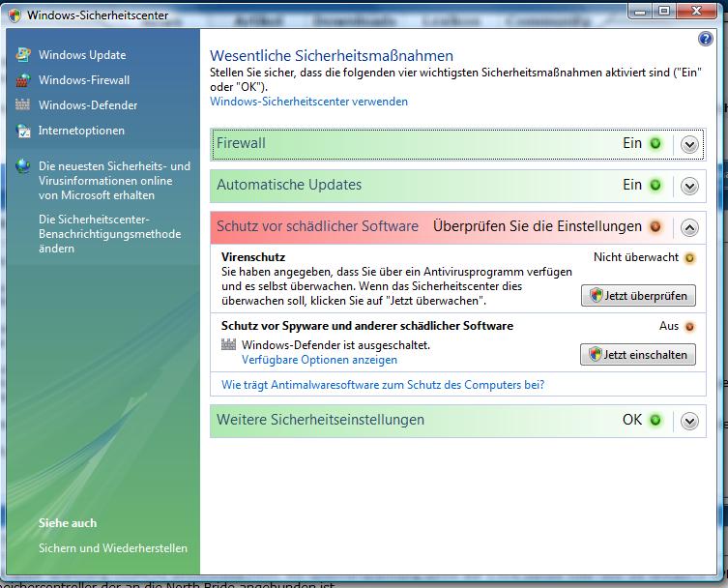Open latest security and virus information online link
This screenshot has width=728, height=588.
114,181
